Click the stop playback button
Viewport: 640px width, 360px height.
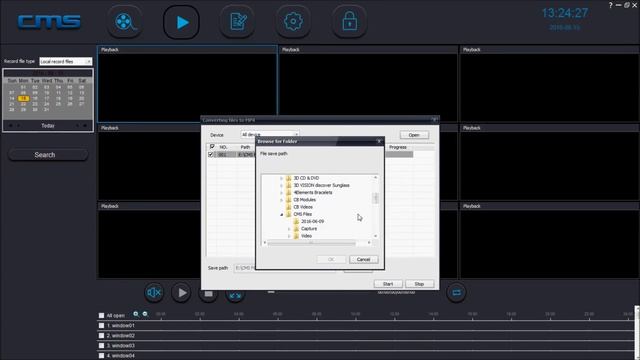pos(208,295)
